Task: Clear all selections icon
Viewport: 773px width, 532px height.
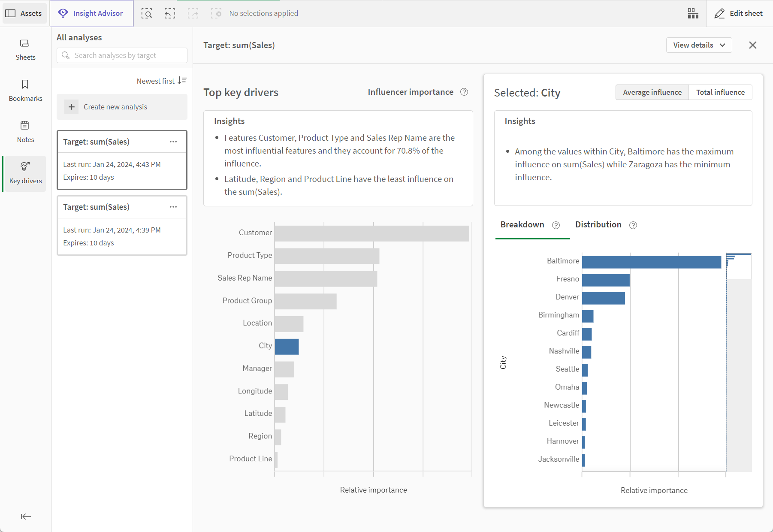Action: (x=216, y=13)
